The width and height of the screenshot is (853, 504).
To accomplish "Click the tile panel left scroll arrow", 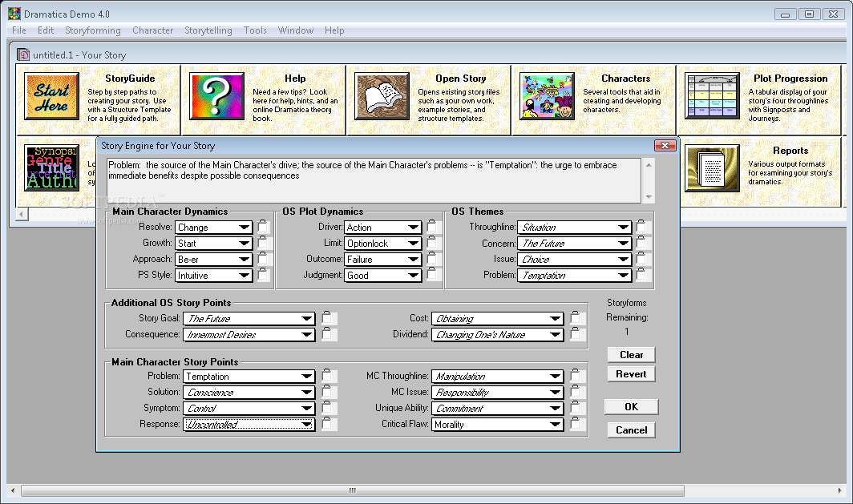I will (x=22, y=214).
